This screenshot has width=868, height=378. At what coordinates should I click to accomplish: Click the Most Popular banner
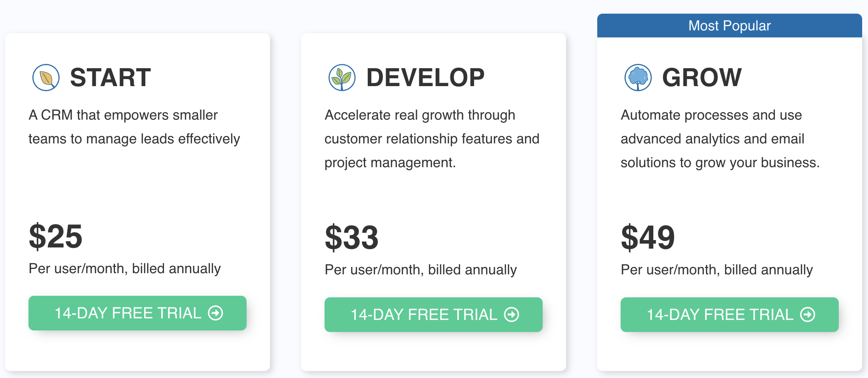click(x=729, y=25)
